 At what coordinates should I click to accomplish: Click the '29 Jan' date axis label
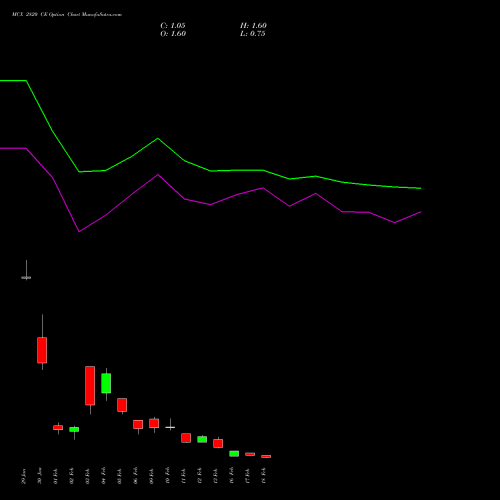coord(24,476)
